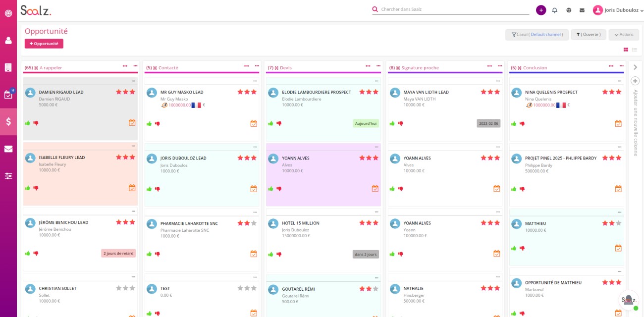Open the Joris Dubouloz user menu
This screenshot has height=317, width=644.
point(618,10)
